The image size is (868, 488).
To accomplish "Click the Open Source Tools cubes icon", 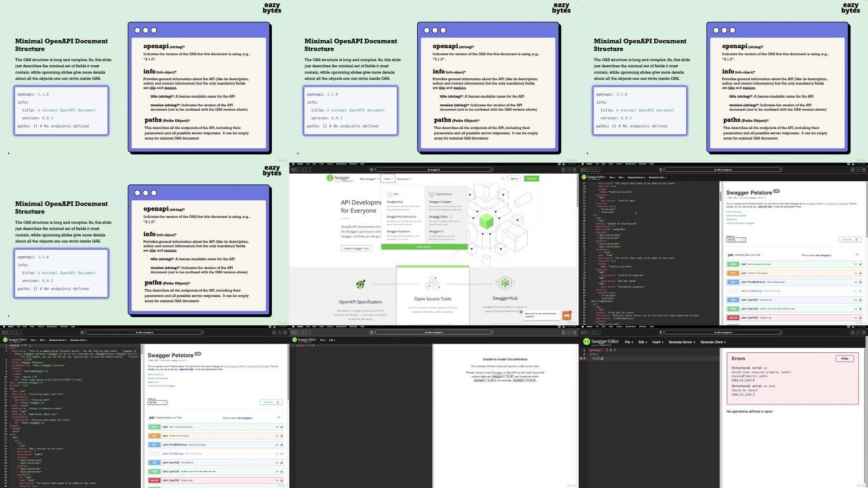I will pos(432,283).
